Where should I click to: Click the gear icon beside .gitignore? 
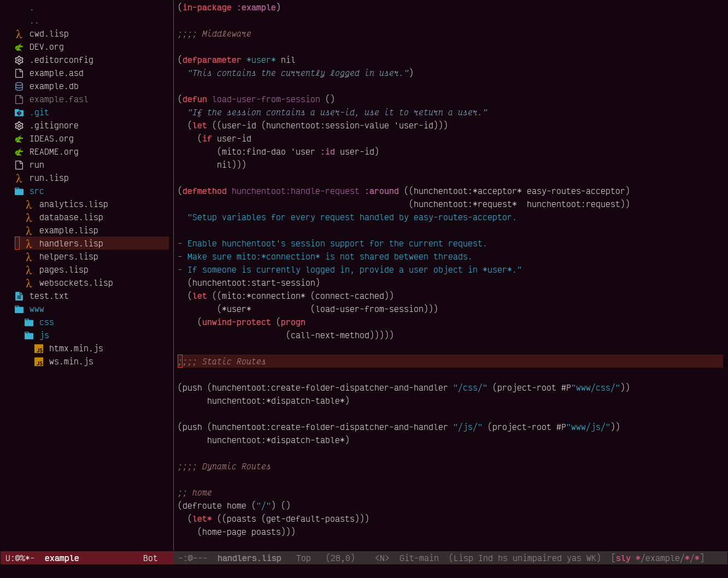coord(19,126)
